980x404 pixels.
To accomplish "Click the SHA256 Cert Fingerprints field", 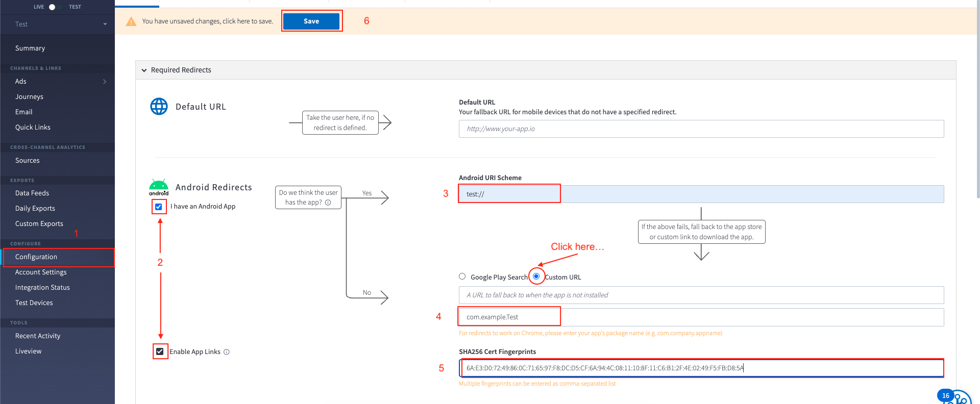I will (x=701, y=368).
